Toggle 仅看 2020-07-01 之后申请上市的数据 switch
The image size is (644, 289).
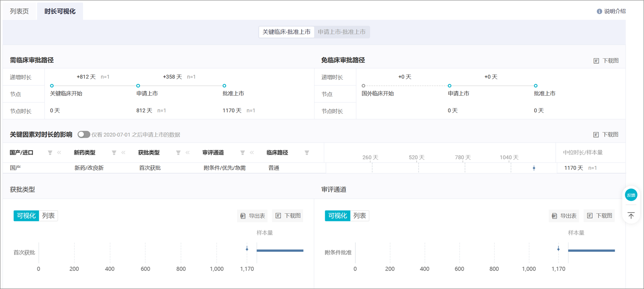[83, 134]
